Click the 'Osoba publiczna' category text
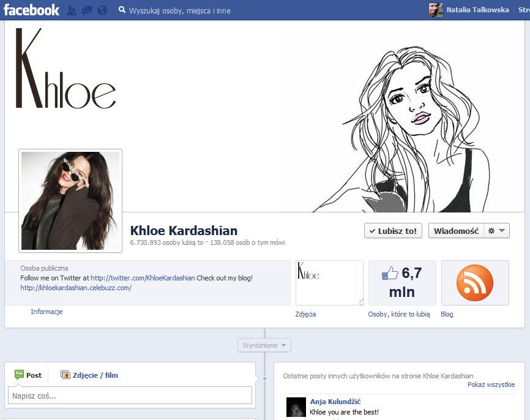530x420 pixels. [44, 268]
